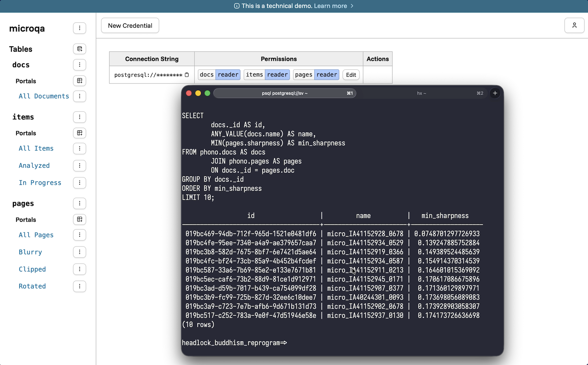Open the account menu at top right
The image size is (588, 365).
coord(574,25)
